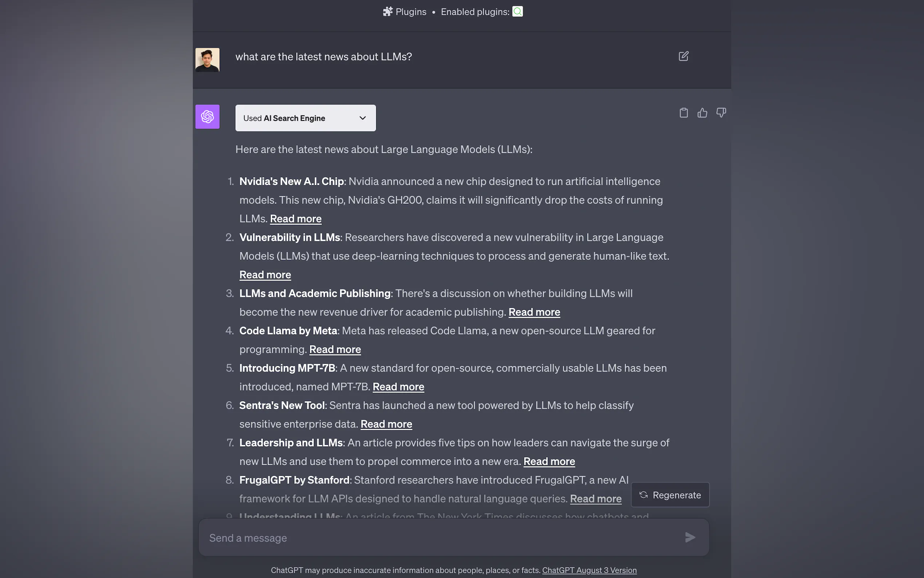
Task: Click the thumbs up icon
Action: click(x=702, y=113)
